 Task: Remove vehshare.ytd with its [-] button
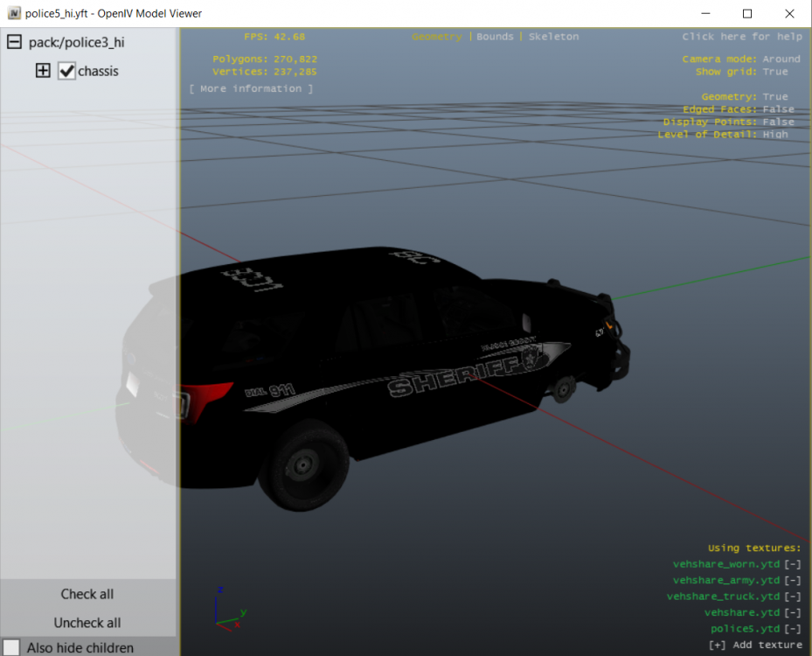coord(792,612)
